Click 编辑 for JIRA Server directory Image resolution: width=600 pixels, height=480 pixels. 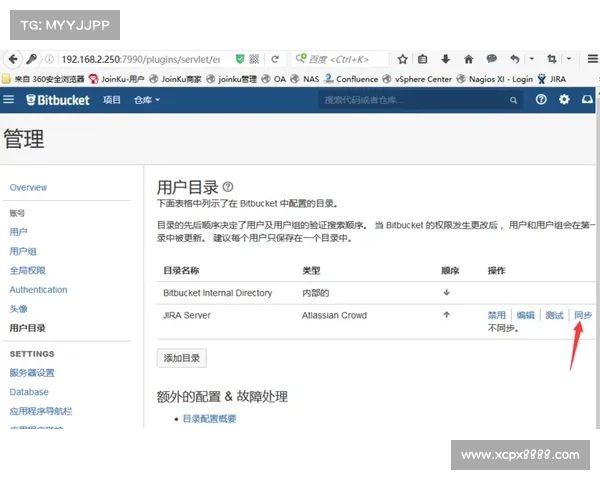525,315
